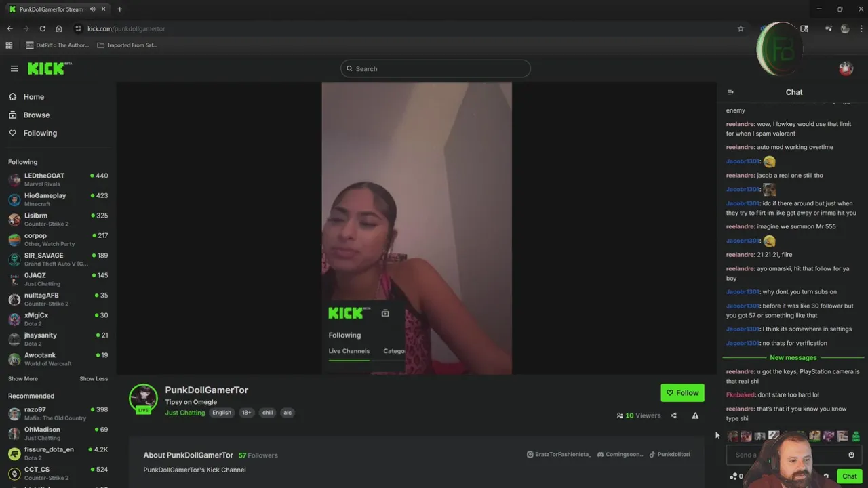
Task: Open the hamburger sidebar menu
Action: [x=14, y=68]
